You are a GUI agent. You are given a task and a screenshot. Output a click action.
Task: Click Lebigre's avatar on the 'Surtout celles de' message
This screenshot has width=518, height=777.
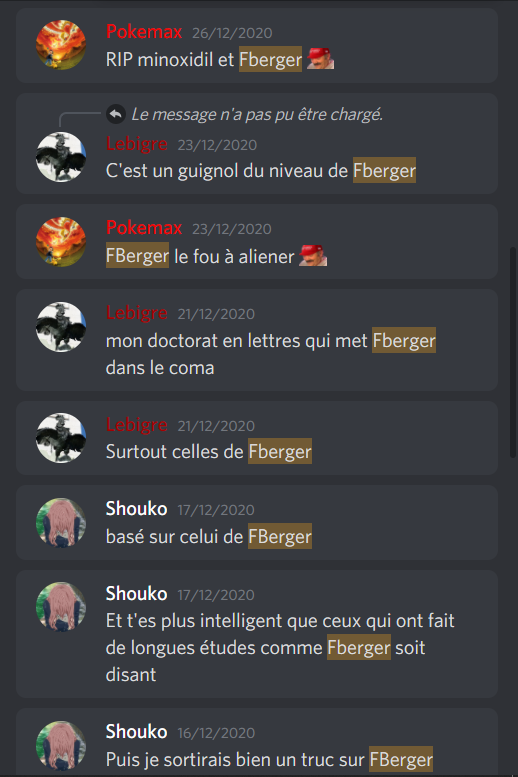pos(61,438)
